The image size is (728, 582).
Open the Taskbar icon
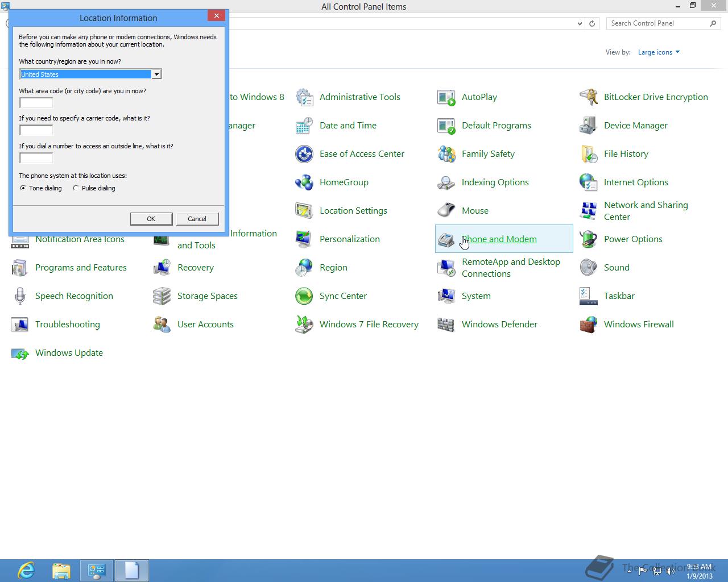(589, 296)
